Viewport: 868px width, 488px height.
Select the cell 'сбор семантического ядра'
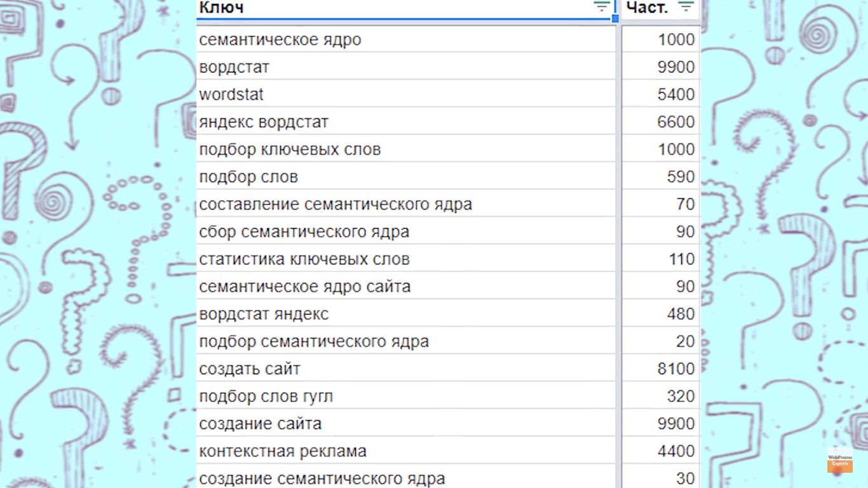click(406, 231)
